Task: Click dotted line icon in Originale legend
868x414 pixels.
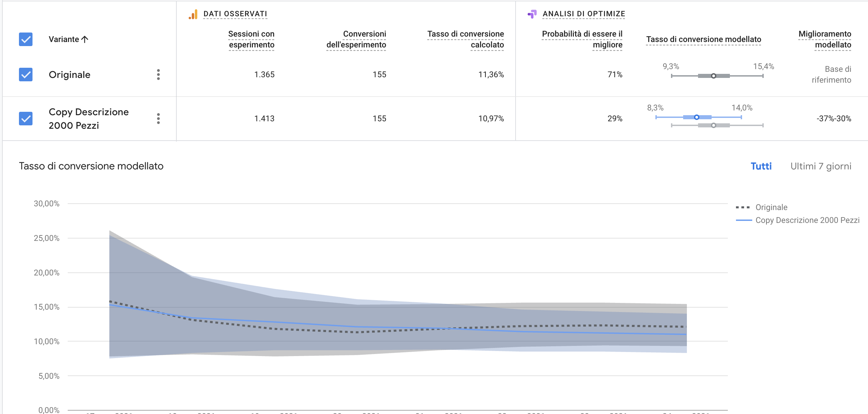Action: pos(743,207)
